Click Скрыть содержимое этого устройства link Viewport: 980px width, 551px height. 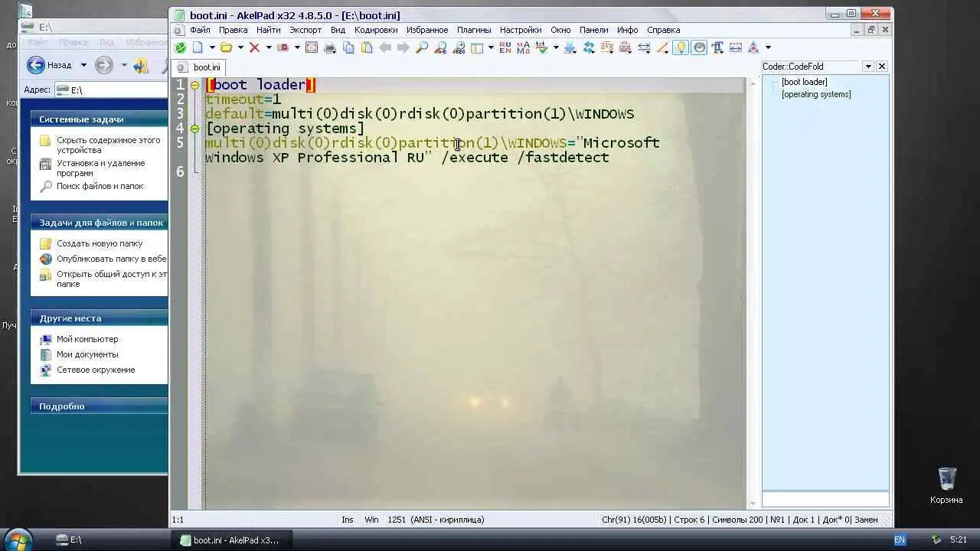[x=108, y=145]
